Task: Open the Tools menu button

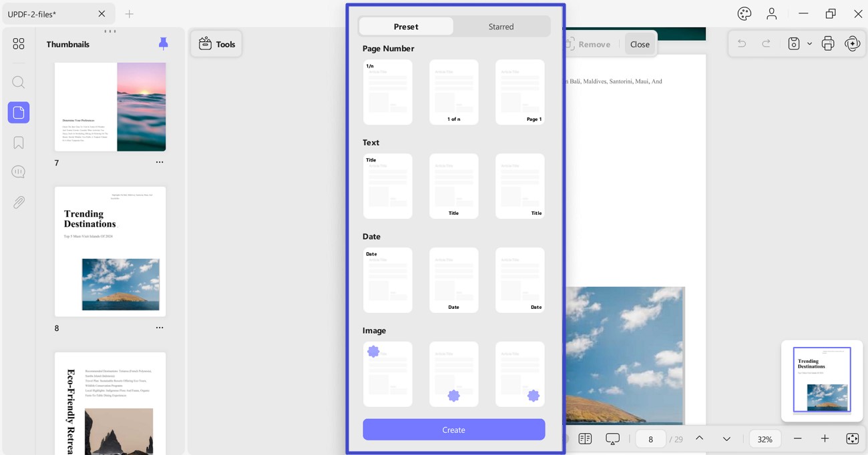Action: coord(217,44)
